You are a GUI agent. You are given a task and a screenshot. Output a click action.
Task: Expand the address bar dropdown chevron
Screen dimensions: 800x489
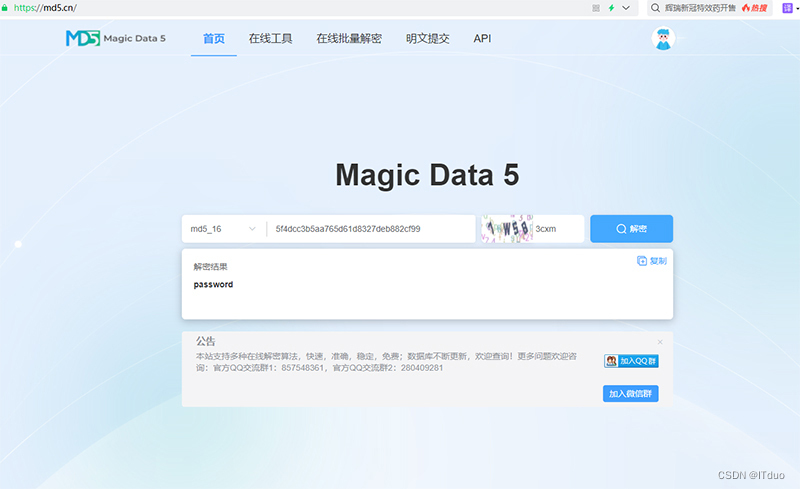[x=626, y=8]
